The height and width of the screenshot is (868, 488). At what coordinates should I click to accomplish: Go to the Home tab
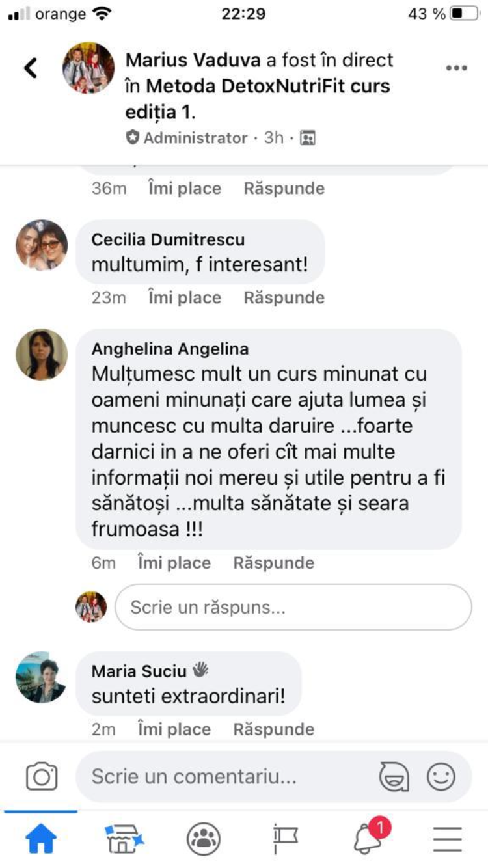click(x=40, y=839)
